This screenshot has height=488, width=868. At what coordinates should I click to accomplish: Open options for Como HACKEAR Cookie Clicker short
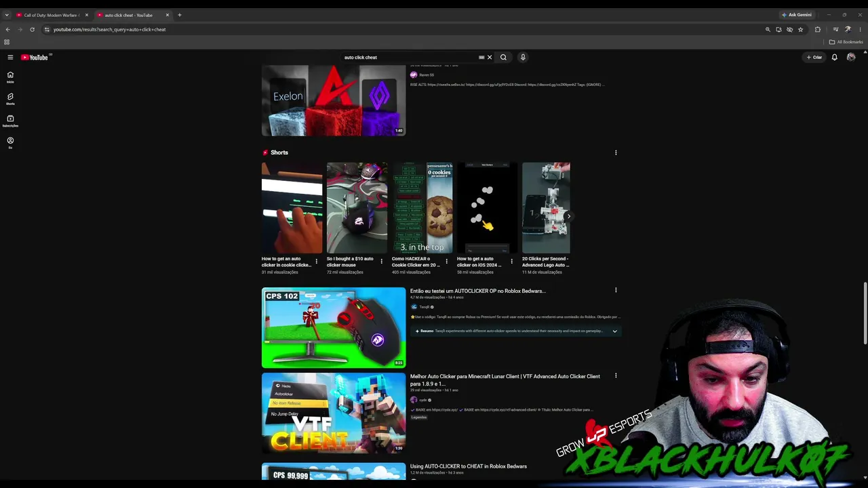click(446, 262)
